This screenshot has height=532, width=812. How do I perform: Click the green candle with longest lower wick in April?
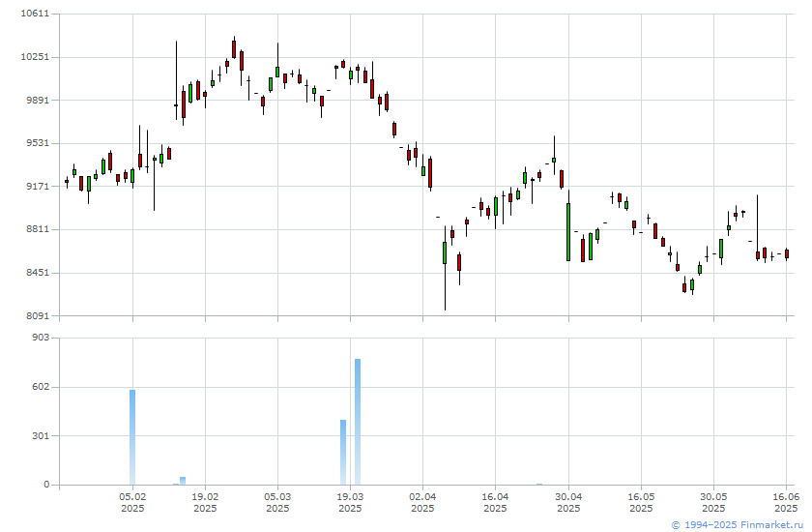tap(445, 252)
